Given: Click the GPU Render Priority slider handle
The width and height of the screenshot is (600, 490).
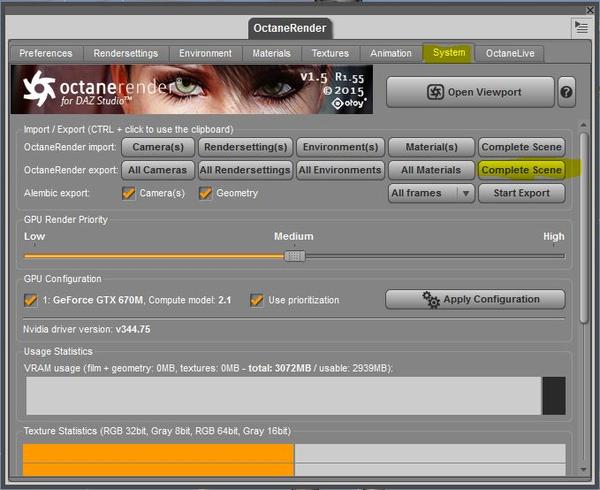Looking at the screenshot, I should 295,256.
